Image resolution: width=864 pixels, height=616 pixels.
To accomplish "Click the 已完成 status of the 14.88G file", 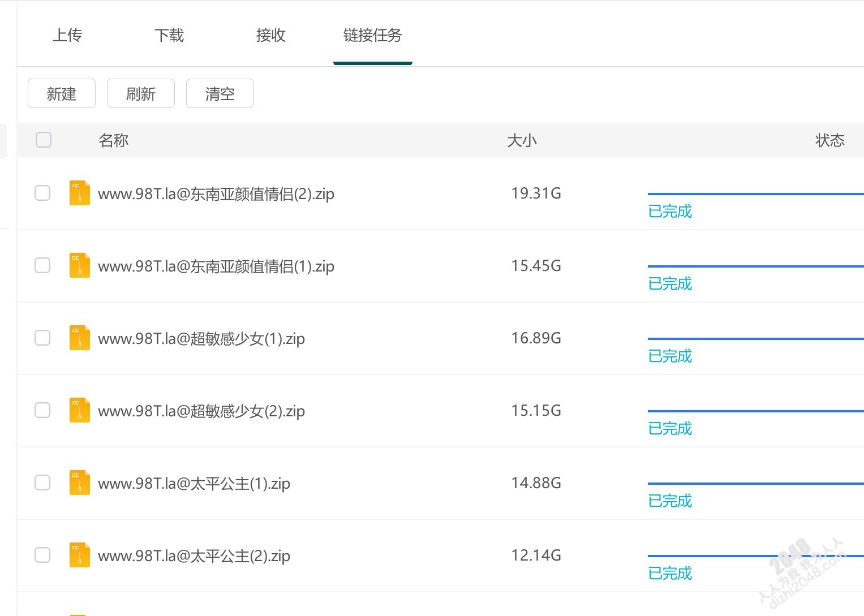I will tap(670, 501).
